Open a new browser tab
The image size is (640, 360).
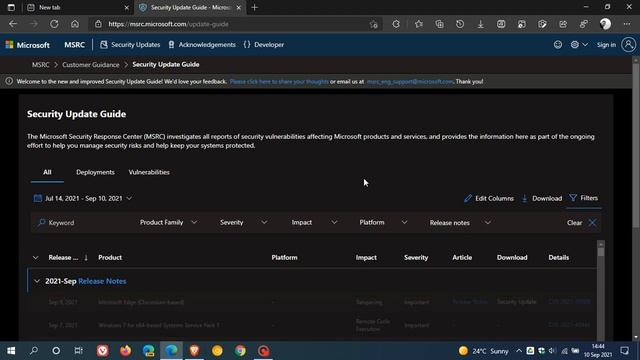pos(255,7)
